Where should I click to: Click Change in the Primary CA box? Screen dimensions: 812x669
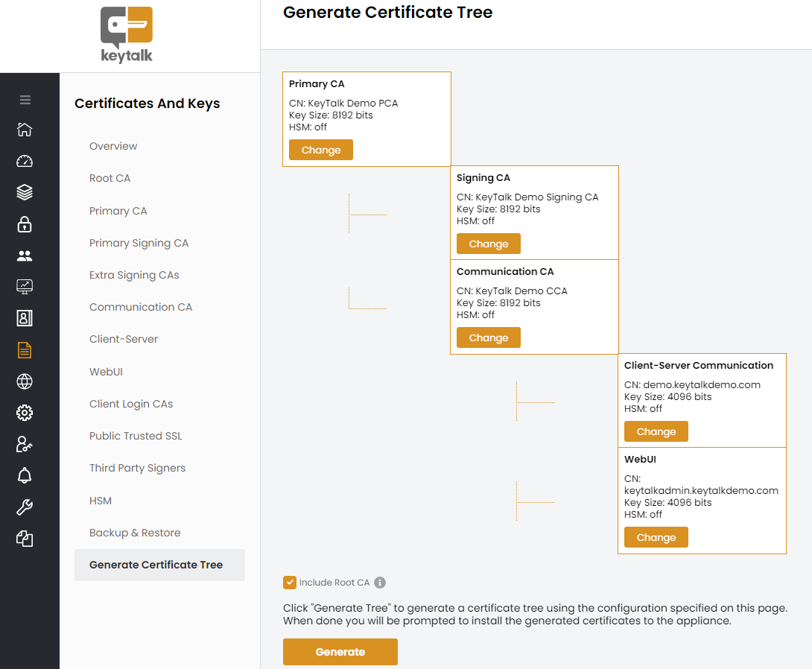321,150
